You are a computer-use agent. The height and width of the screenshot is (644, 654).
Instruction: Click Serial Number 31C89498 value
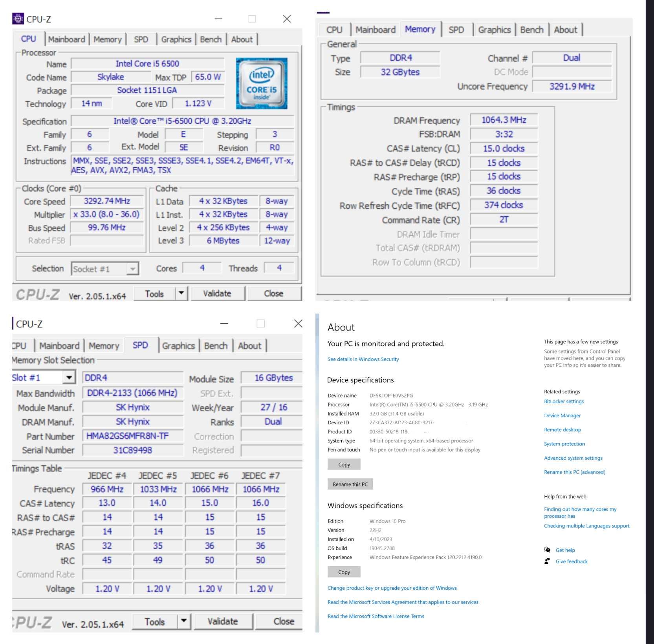click(133, 450)
